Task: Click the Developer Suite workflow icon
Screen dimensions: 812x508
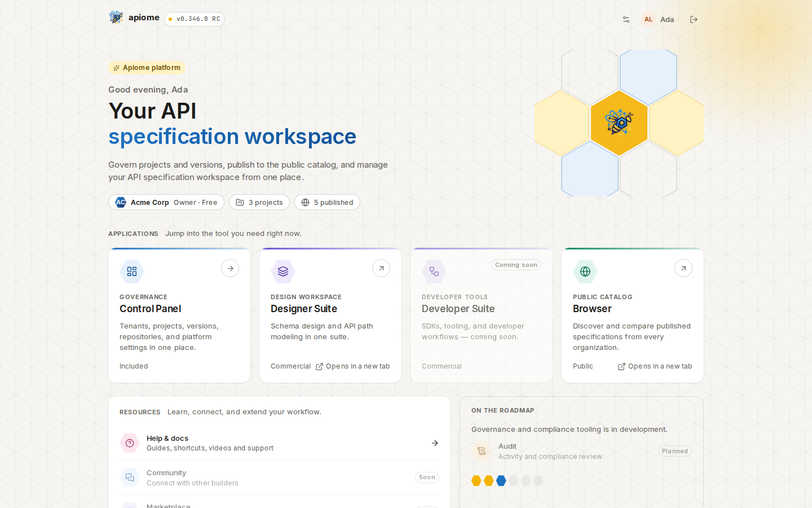Action: (x=434, y=271)
